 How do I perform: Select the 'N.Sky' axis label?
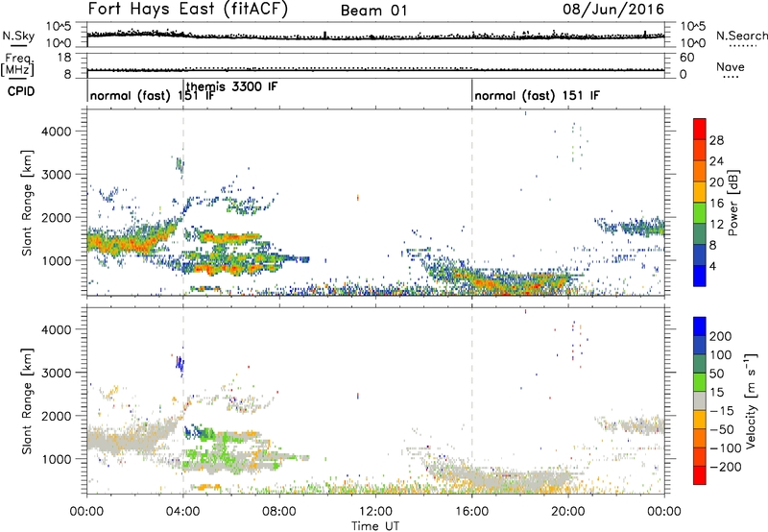(18, 36)
